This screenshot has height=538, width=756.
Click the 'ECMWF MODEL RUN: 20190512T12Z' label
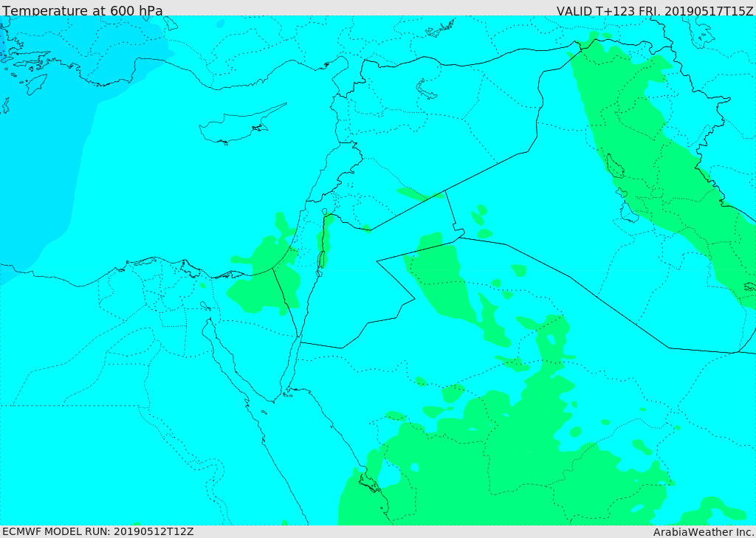pyautogui.click(x=98, y=531)
